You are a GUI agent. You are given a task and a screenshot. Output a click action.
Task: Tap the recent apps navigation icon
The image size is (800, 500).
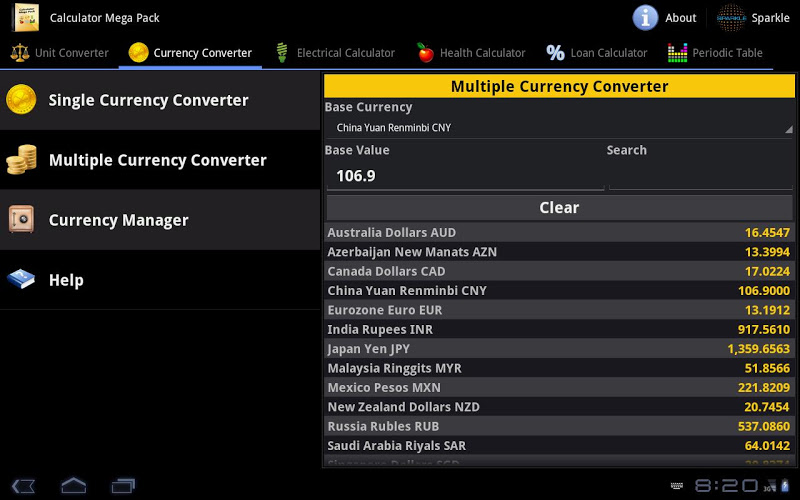point(123,486)
